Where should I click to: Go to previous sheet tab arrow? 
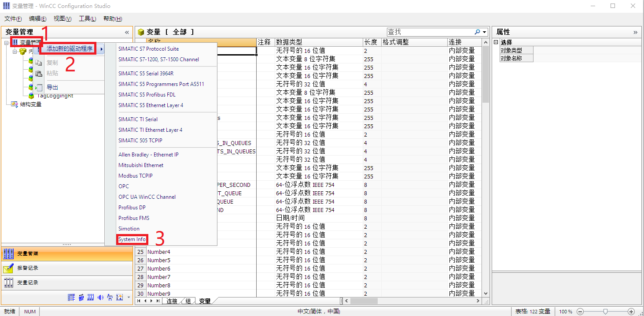point(145,301)
